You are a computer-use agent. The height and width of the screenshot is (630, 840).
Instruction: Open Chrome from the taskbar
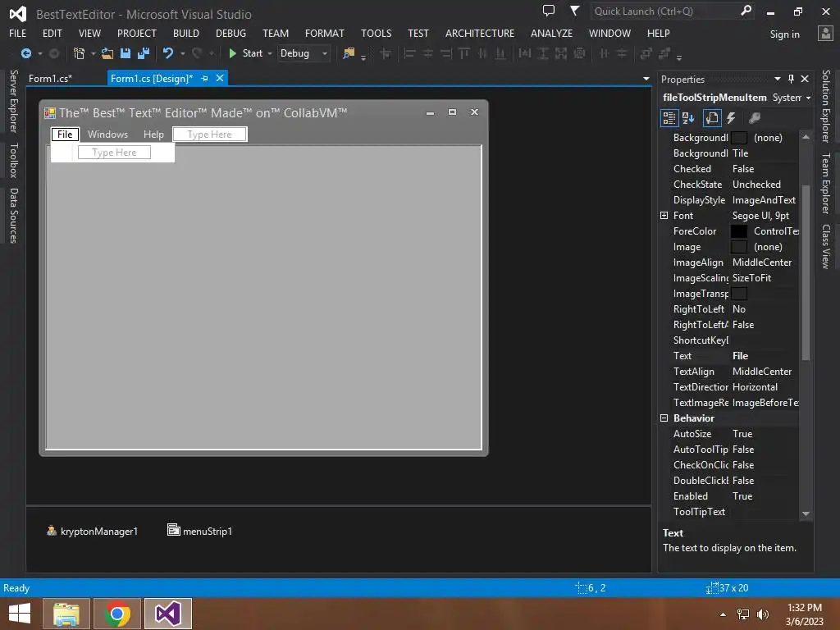pyautogui.click(x=117, y=614)
